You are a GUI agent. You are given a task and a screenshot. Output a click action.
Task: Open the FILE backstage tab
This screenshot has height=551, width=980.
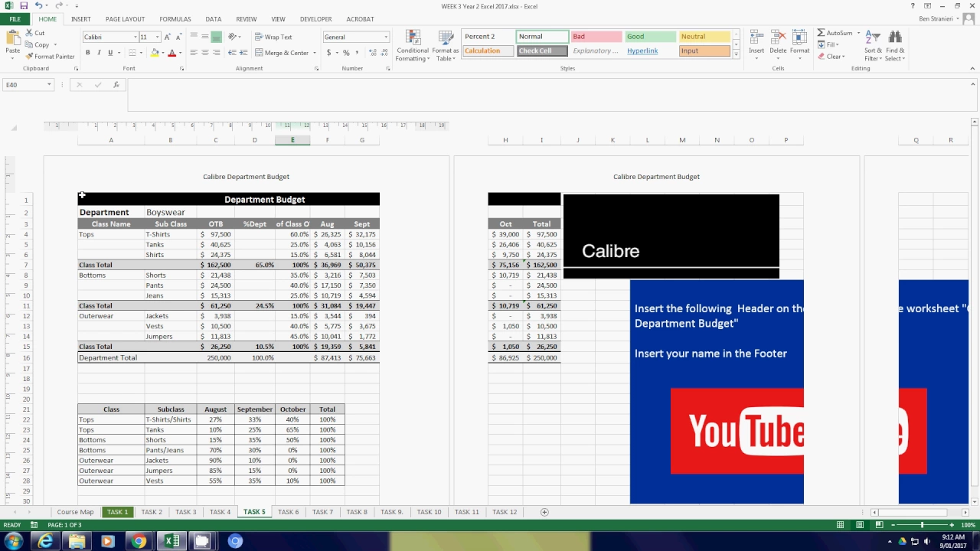[x=15, y=19]
